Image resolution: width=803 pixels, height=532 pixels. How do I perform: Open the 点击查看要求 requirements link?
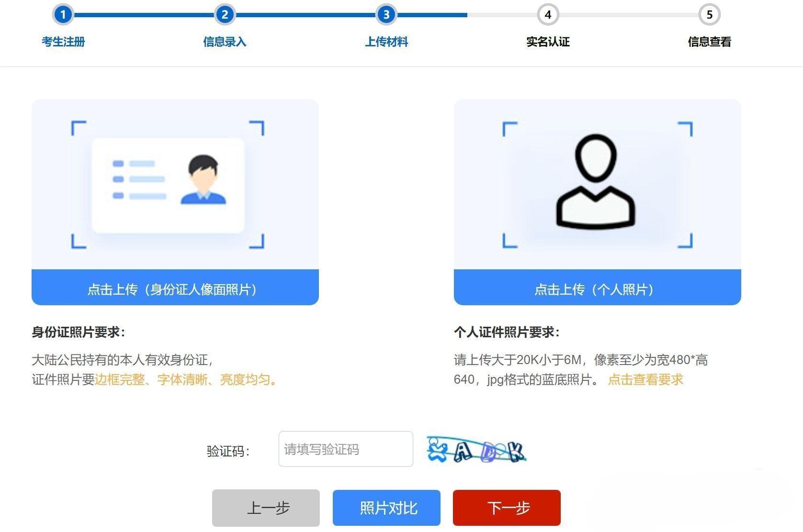(645, 380)
